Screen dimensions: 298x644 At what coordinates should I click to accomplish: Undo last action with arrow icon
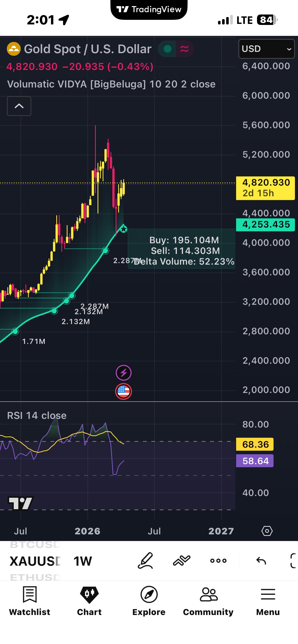[261, 561]
